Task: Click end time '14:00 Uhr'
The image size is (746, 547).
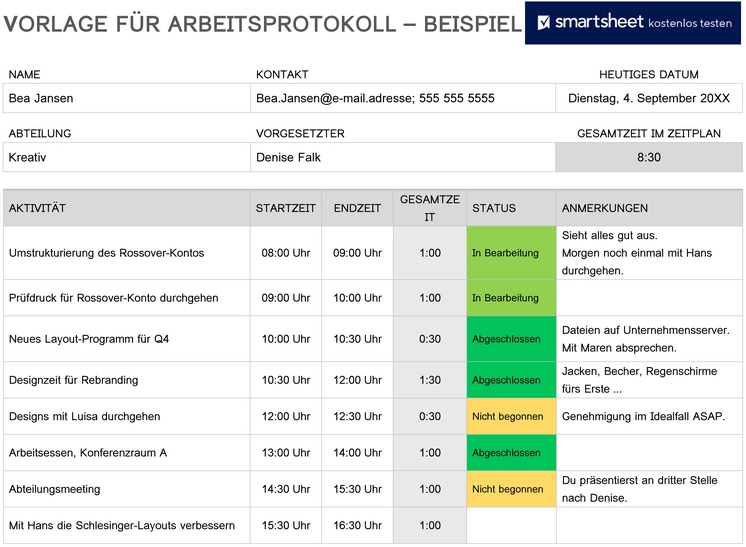Action: tap(357, 453)
